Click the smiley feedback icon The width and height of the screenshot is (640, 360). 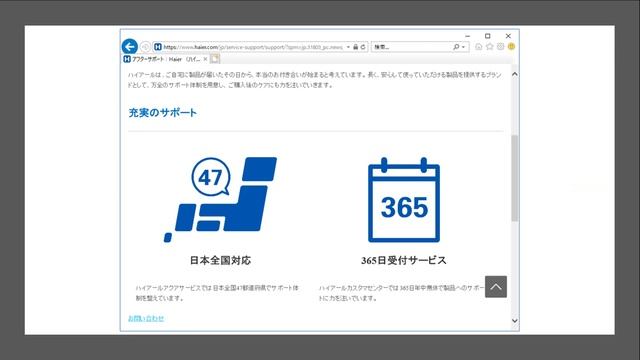(511, 47)
